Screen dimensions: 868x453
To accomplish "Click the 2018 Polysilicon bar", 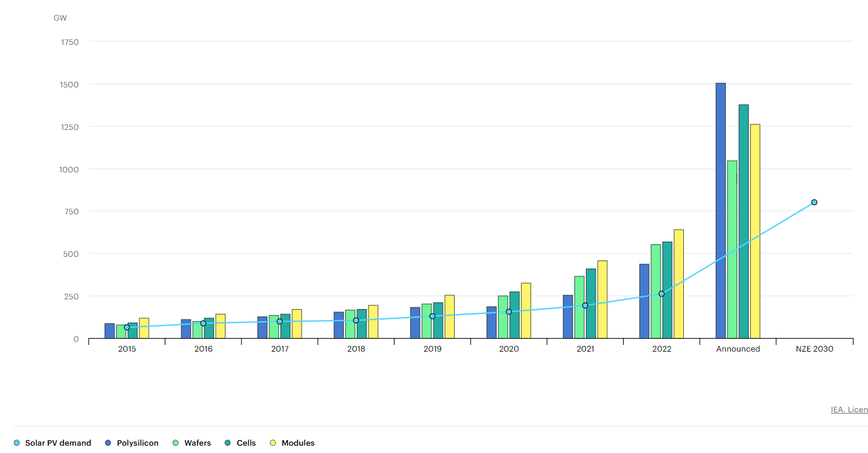I will click(339, 325).
